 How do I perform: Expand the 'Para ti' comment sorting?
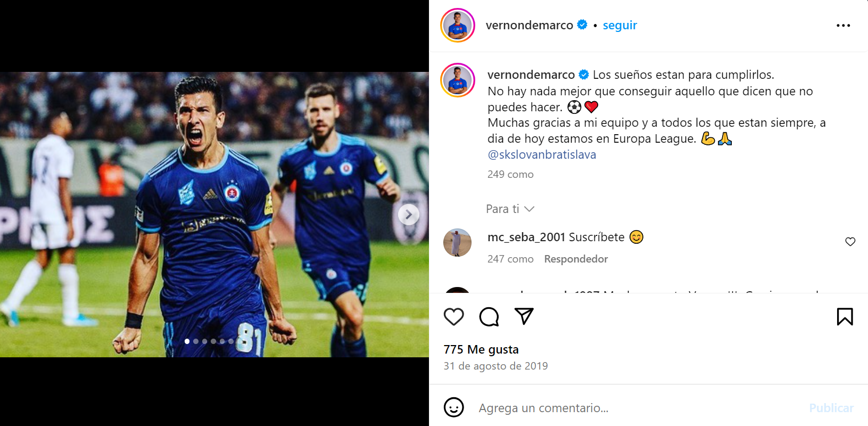[510, 209]
